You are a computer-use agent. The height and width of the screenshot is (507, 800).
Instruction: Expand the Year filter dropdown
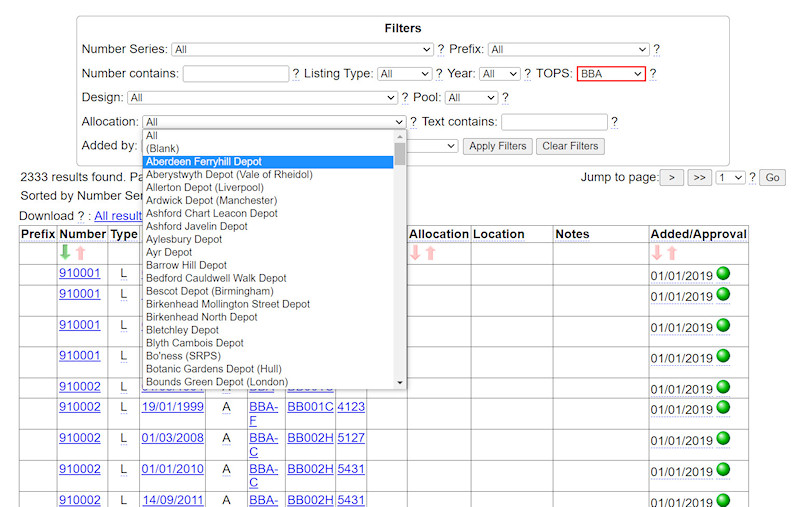(x=500, y=74)
